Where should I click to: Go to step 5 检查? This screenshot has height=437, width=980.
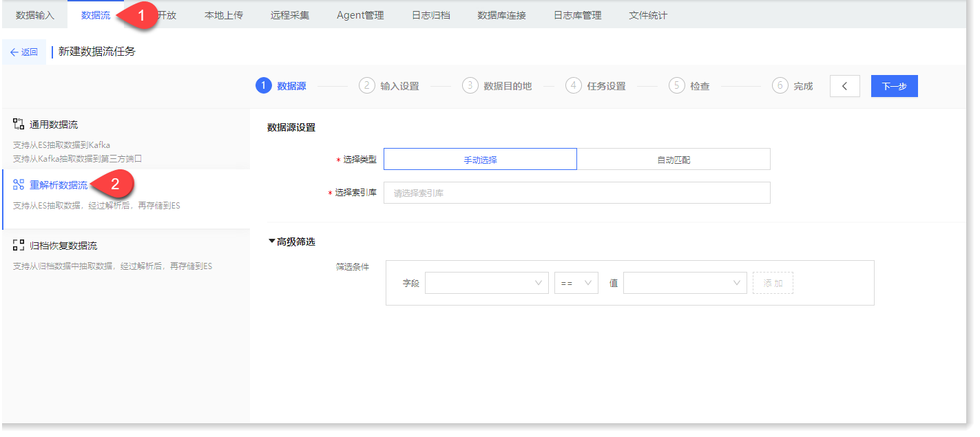coord(689,86)
